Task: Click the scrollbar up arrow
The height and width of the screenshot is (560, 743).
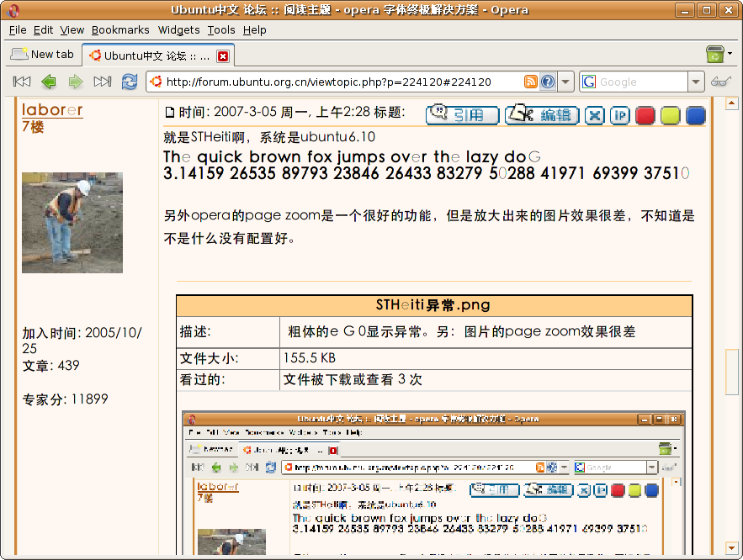Action: (731, 103)
